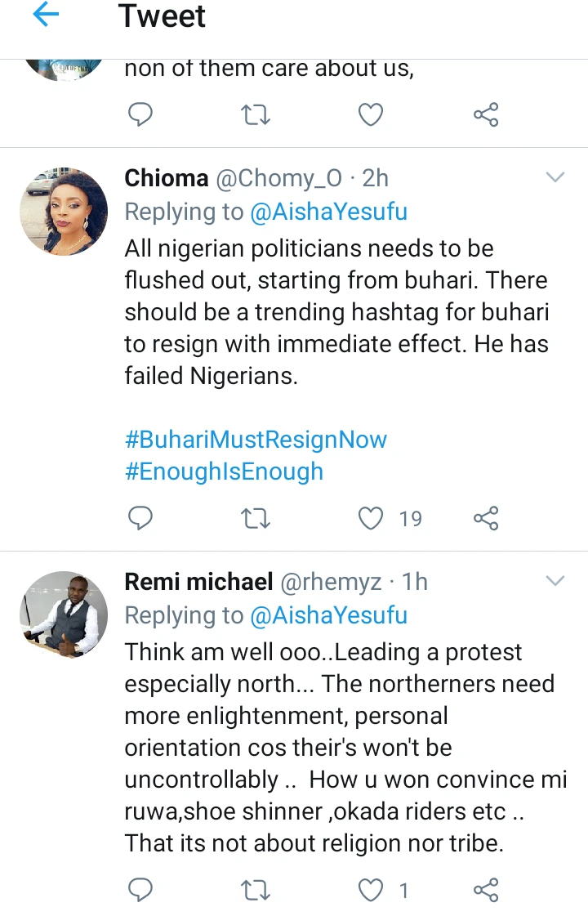The width and height of the screenshot is (588, 916).
Task: Open dropdown arrow on Remi michael's tweet
Action: 555,581
